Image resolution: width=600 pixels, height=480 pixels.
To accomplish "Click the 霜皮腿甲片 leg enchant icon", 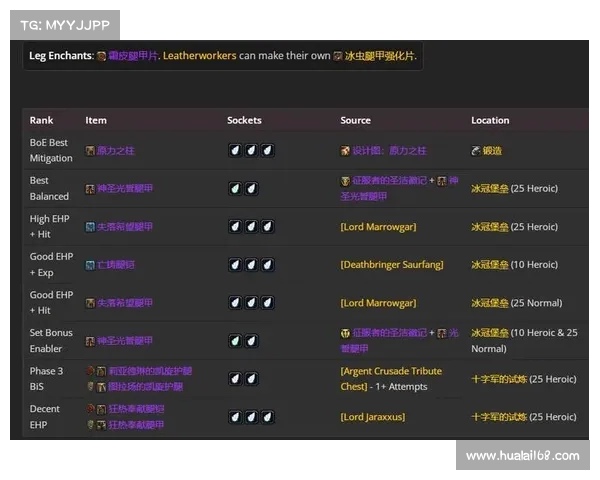I will 102,56.
